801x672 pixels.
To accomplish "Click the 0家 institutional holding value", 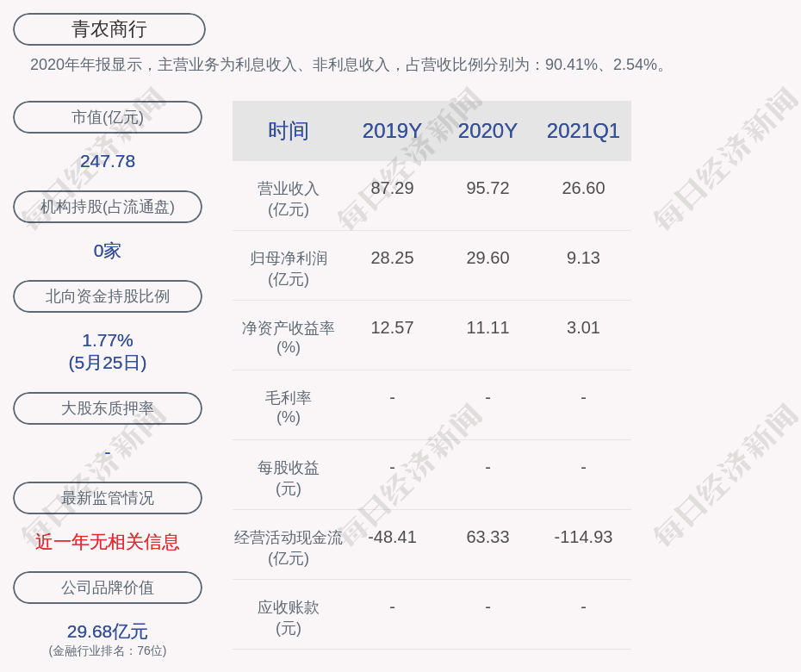I will coord(108,251).
